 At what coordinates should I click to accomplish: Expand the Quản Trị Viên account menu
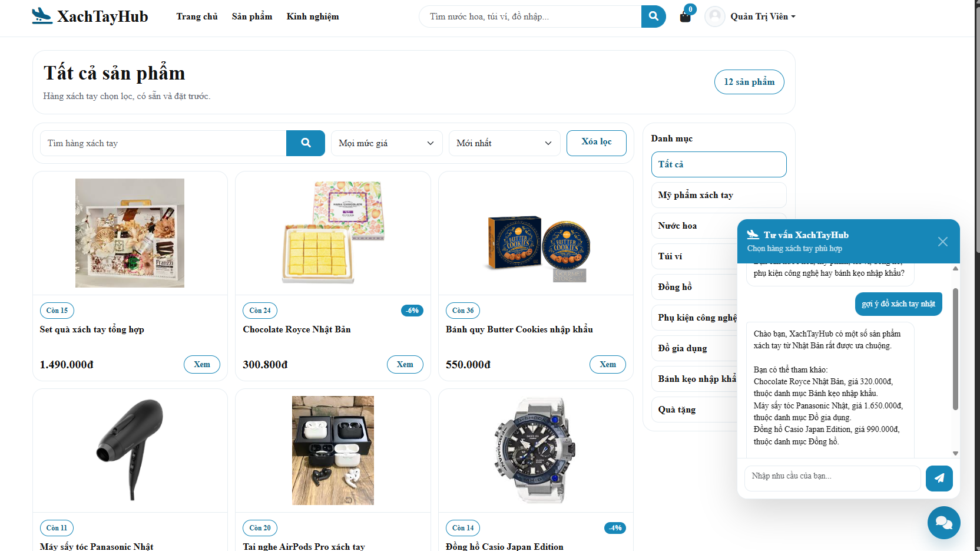(x=763, y=17)
